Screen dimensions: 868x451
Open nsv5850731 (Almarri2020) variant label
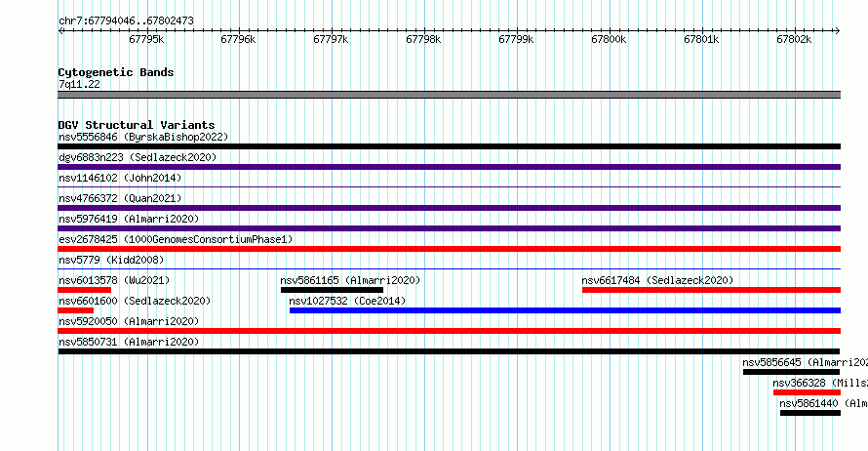[129, 342]
